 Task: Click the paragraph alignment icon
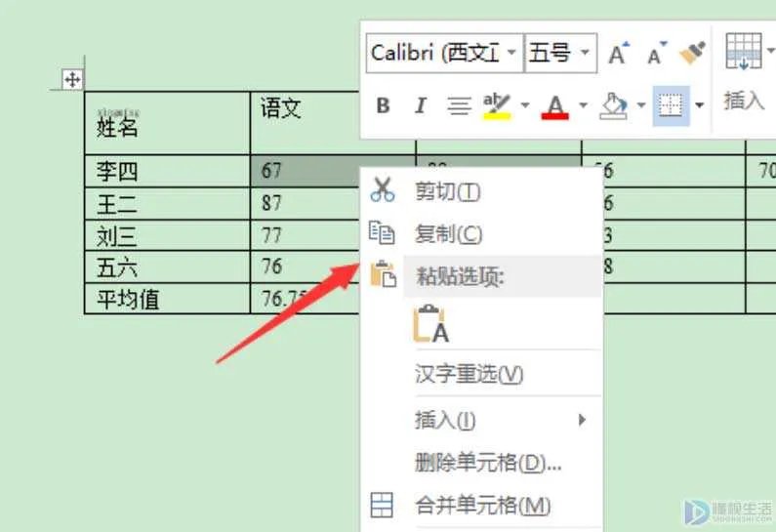point(459,105)
